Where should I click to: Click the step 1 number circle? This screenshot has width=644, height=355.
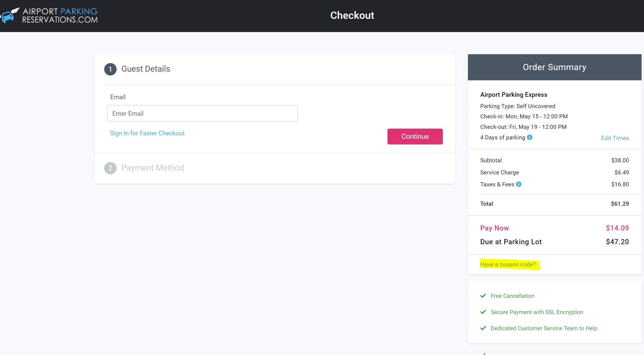[110, 69]
